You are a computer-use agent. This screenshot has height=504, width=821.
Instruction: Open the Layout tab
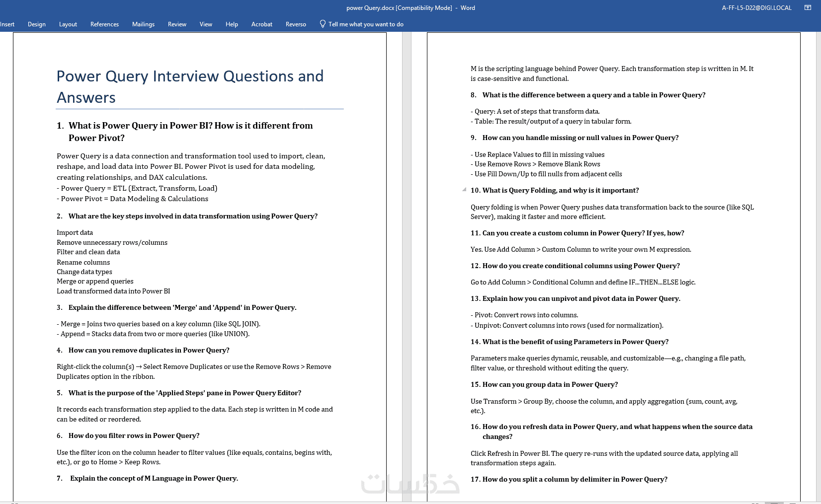(x=68, y=24)
